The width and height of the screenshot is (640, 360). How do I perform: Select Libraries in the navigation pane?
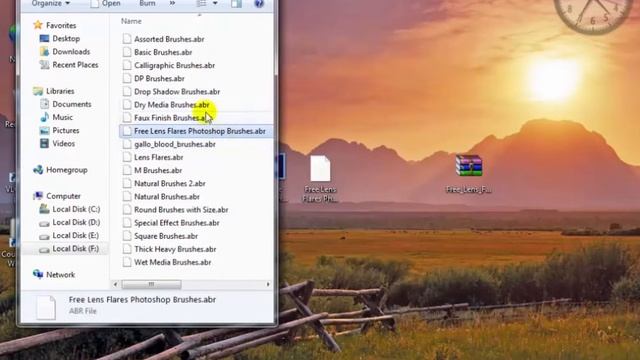(x=54, y=91)
